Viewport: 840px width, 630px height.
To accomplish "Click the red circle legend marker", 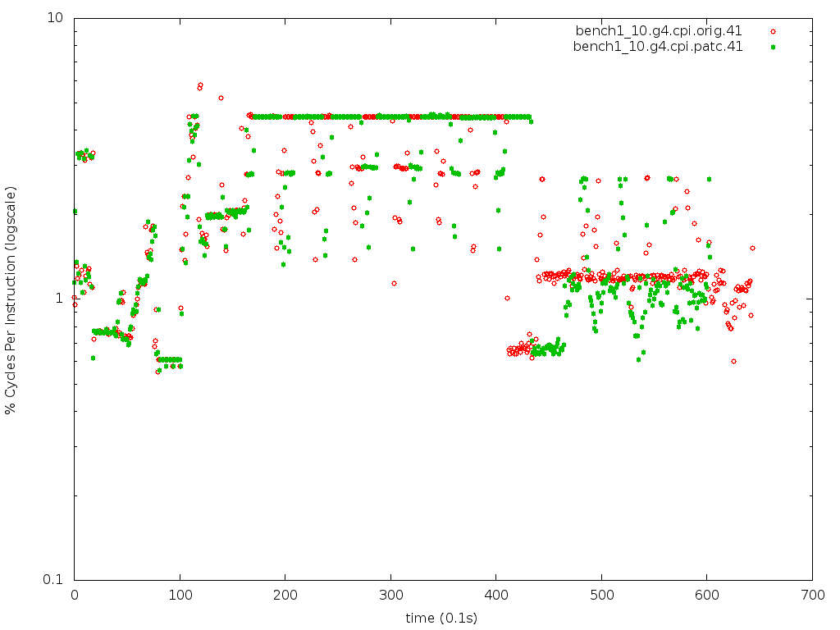I will pos(772,31).
